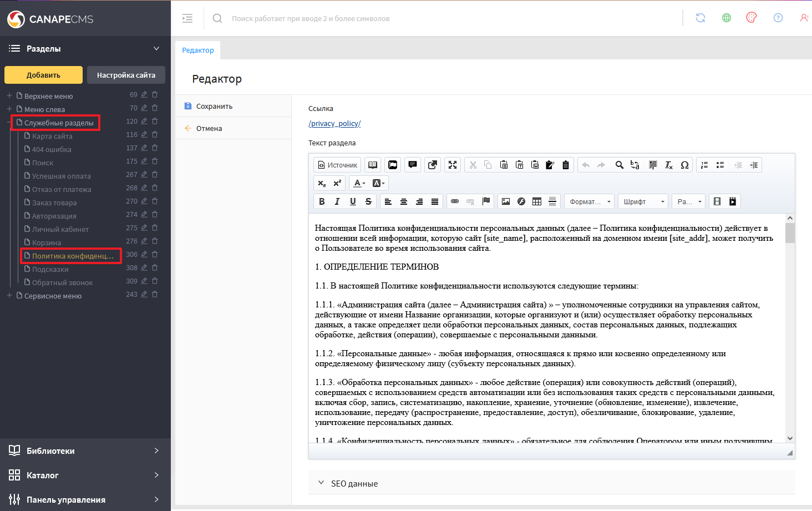The height and width of the screenshot is (511, 812).
Task: Maximize the editor with fullscreen icon
Action: pyautogui.click(x=453, y=165)
